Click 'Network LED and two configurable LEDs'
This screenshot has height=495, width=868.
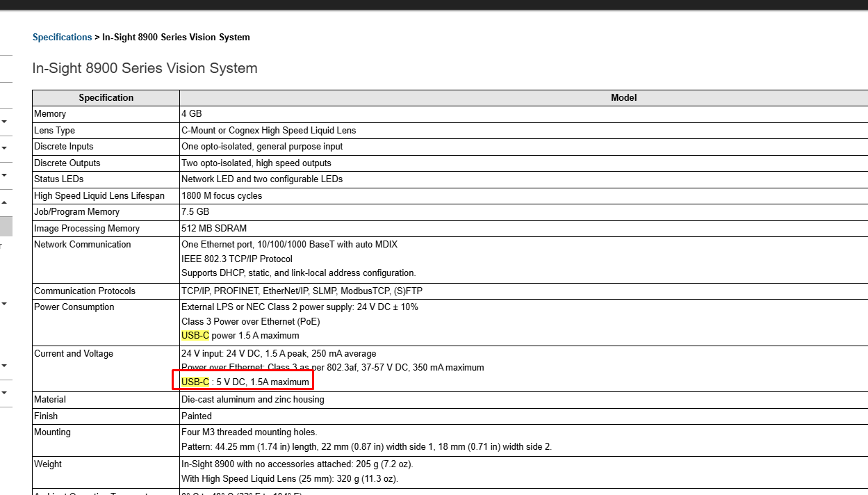point(262,179)
